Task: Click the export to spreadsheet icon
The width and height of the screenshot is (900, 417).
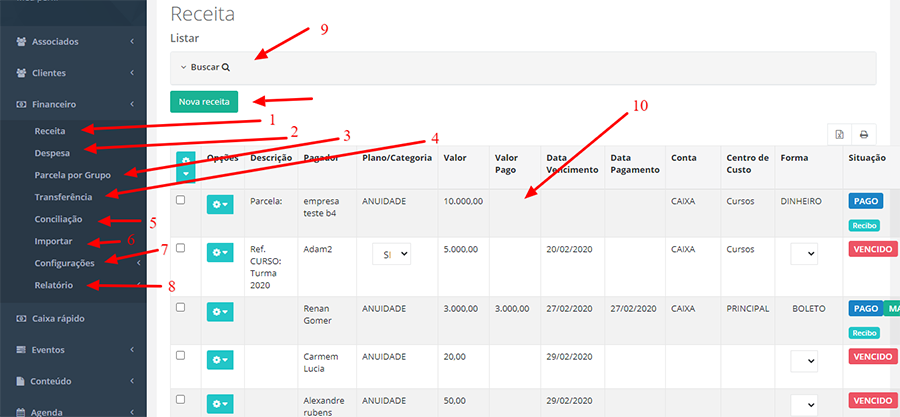Action: point(840,134)
